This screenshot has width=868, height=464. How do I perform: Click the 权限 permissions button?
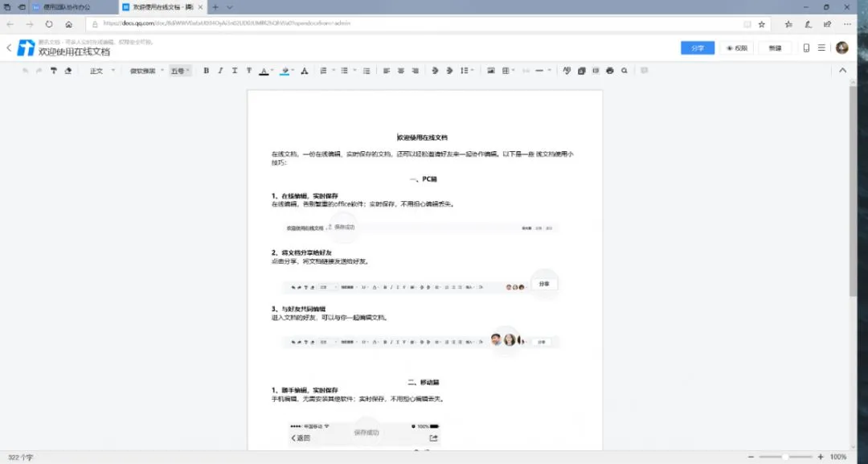(x=737, y=48)
